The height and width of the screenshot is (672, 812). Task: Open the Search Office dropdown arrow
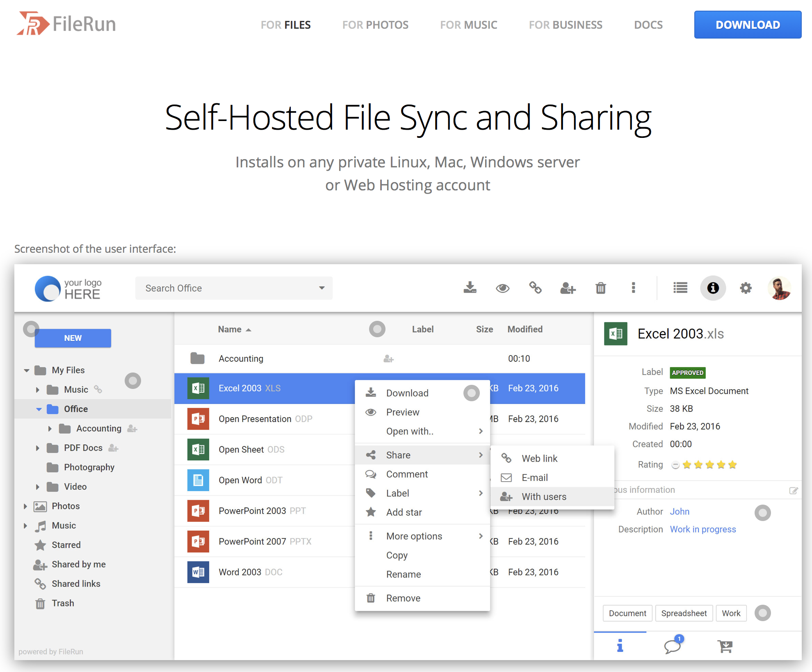coord(322,288)
